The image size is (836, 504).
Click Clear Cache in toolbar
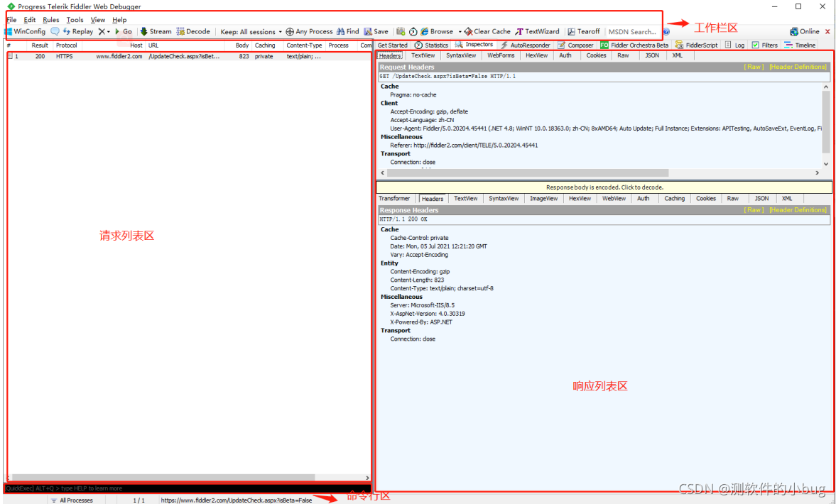(x=487, y=31)
